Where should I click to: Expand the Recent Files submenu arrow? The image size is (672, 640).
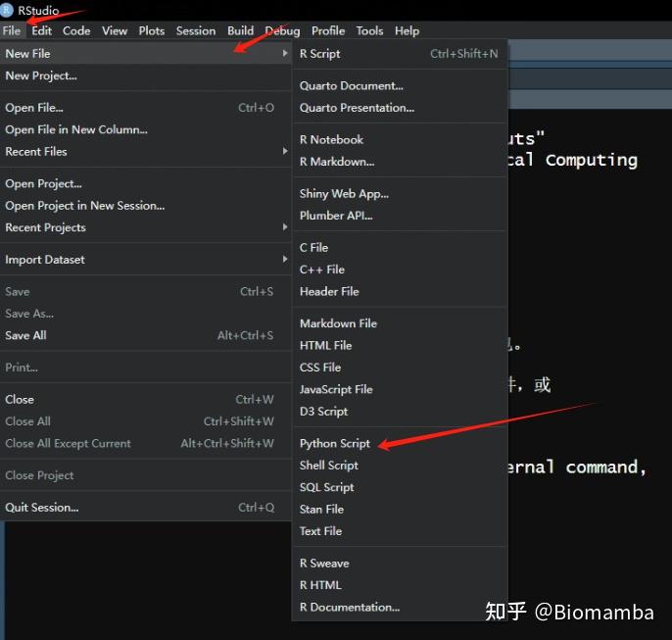tap(284, 151)
